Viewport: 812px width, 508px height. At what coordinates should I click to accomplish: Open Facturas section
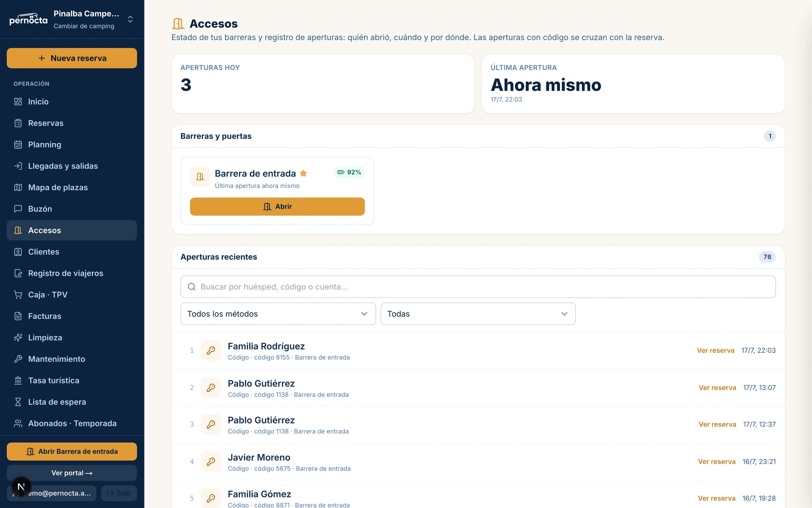click(72, 316)
